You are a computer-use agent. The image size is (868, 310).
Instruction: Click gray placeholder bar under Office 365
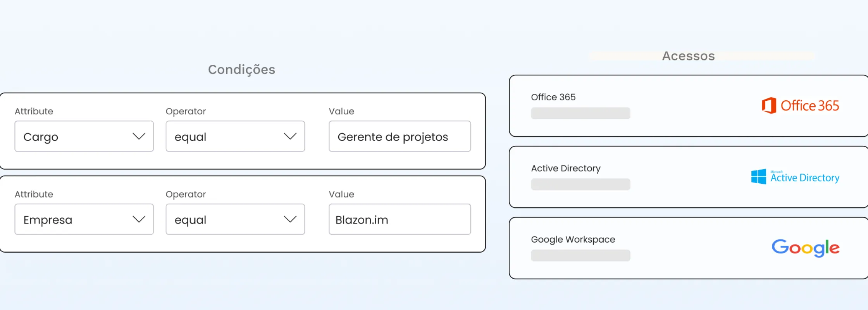[580, 113]
